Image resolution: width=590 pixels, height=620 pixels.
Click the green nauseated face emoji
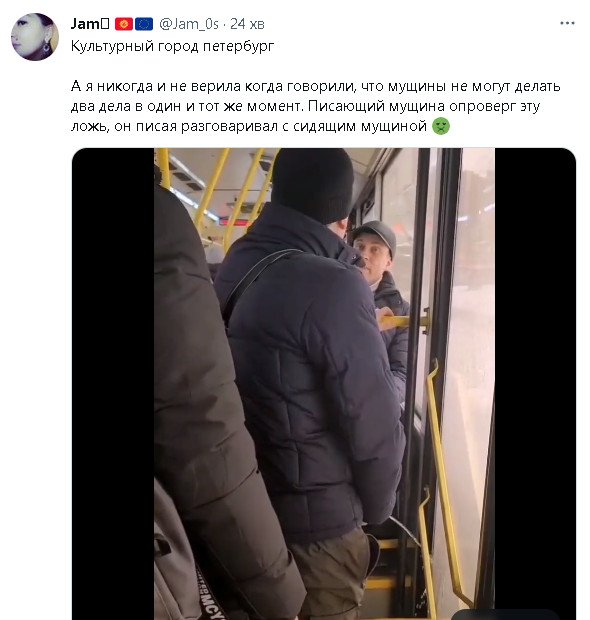tap(441, 127)
